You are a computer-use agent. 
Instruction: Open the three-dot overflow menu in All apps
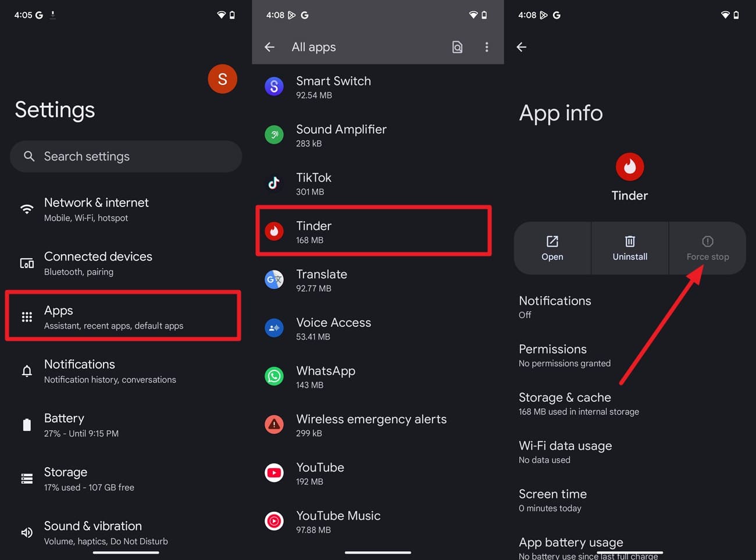pos(487,47)
